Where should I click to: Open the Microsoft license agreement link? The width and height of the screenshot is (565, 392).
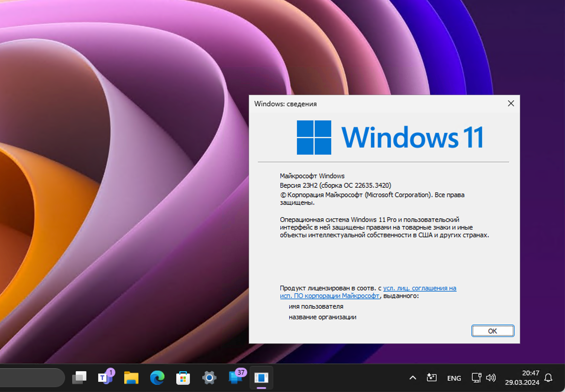point(419,288)
